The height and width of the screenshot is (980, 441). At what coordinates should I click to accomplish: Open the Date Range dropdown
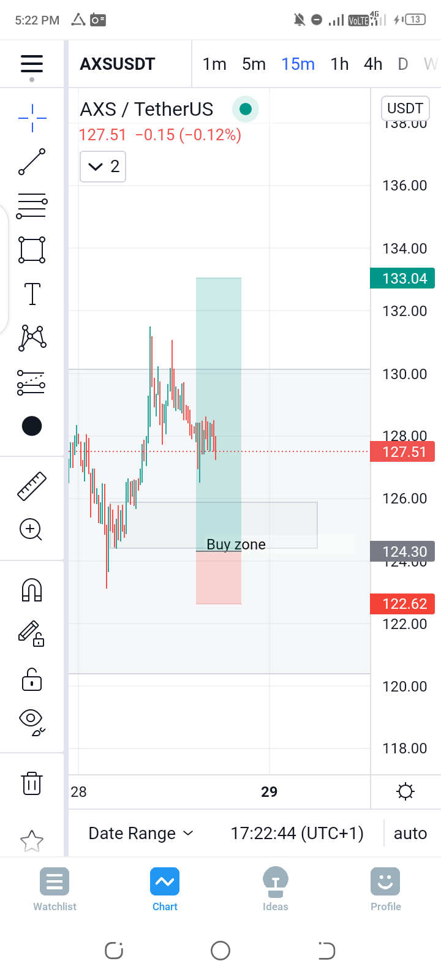coord(141,833)
